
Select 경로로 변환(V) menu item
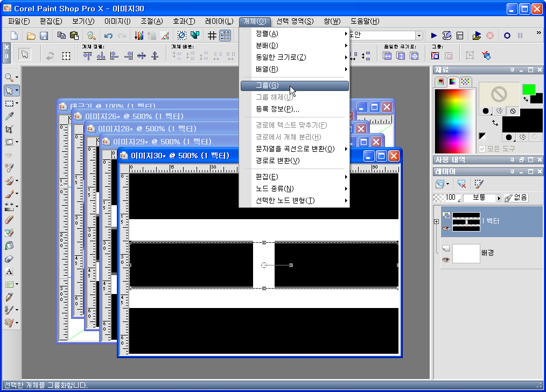(295, 161)
